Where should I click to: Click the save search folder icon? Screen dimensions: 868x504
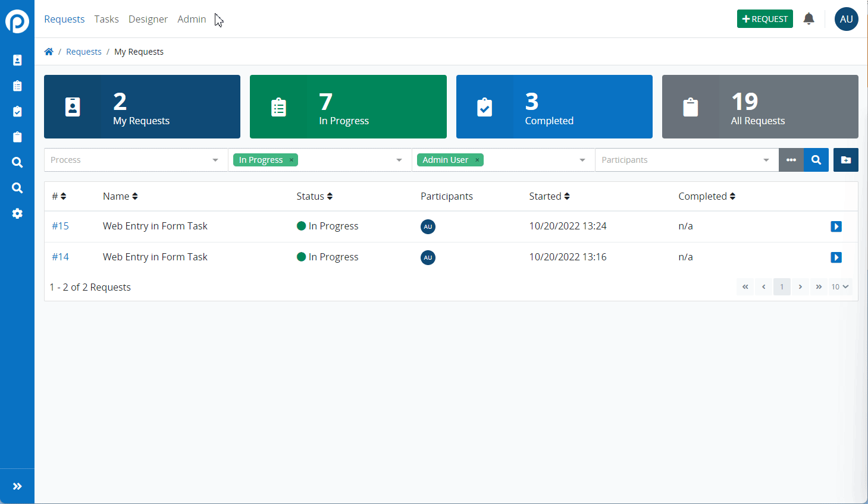(845, 160)
